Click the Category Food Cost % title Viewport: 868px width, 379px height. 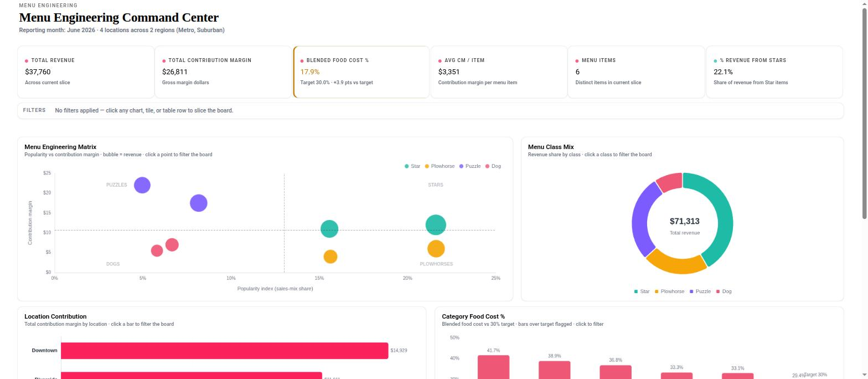coord(473,316)
